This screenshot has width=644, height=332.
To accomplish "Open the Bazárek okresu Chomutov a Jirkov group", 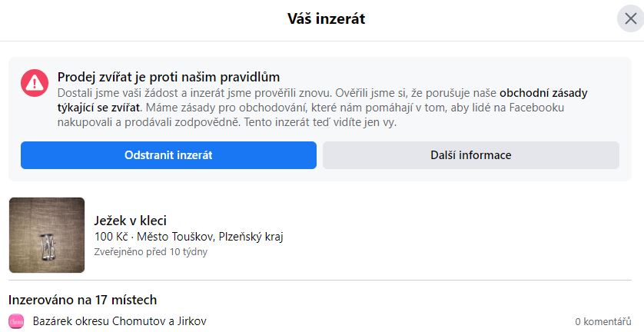I will pyautogui.click(x=119, y=321).
